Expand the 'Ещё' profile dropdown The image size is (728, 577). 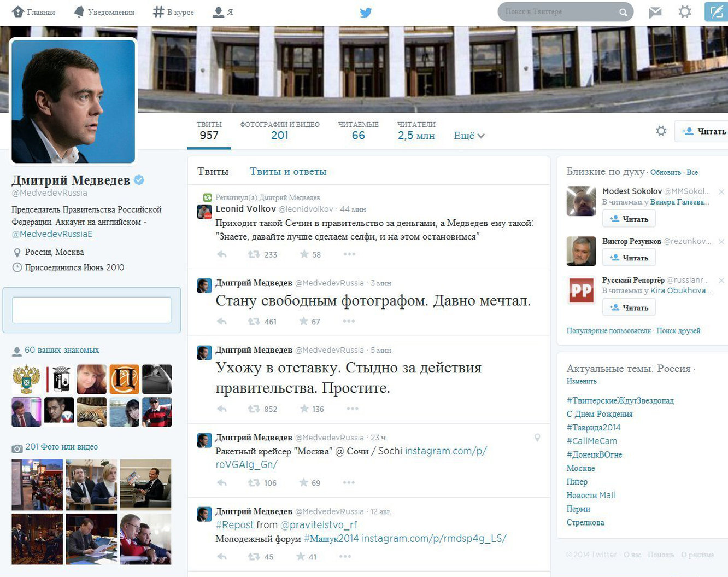(x=469, y=136)
